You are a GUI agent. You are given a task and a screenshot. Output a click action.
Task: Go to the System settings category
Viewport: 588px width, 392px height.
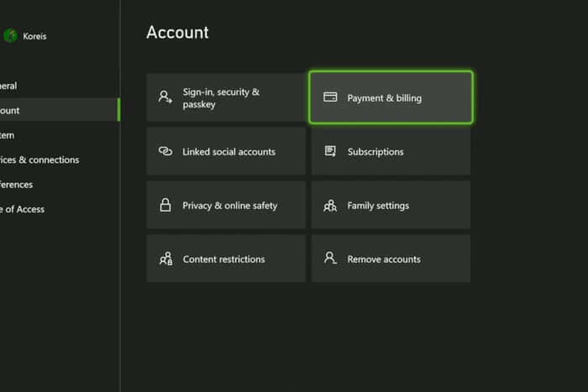(8, 135)
